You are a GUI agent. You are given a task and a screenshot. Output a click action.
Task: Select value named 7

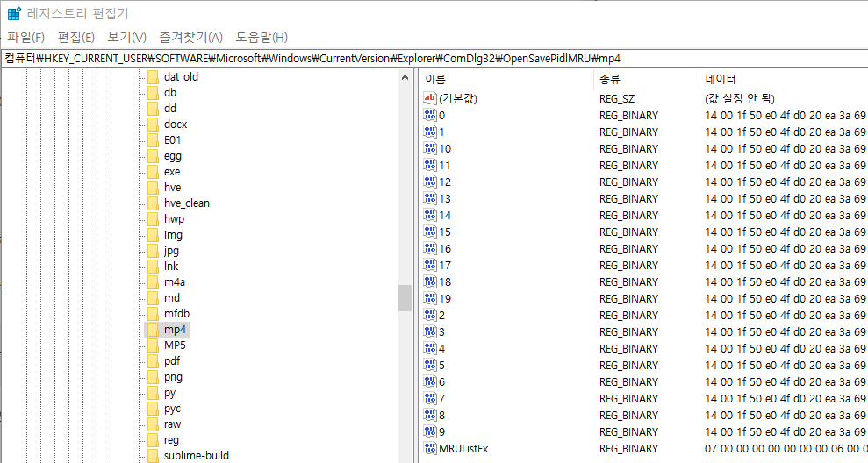tap(441, 398)
